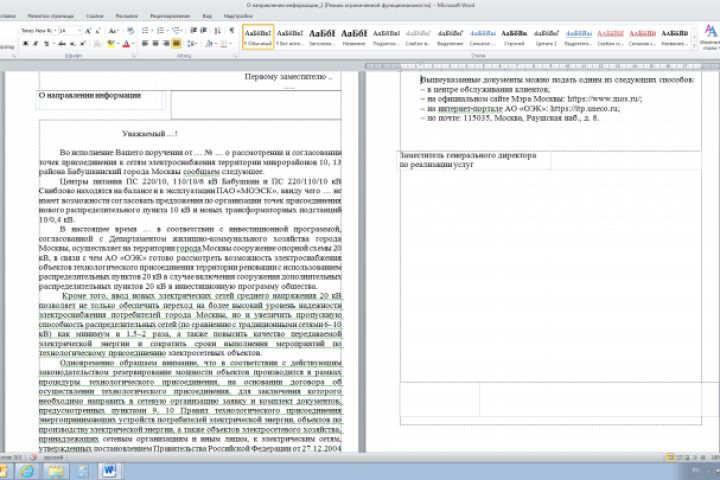This screenshot has height=480, width=720.
Task: Open https://lfp.uneco.ru link in document
Action: tap(585, 108)
